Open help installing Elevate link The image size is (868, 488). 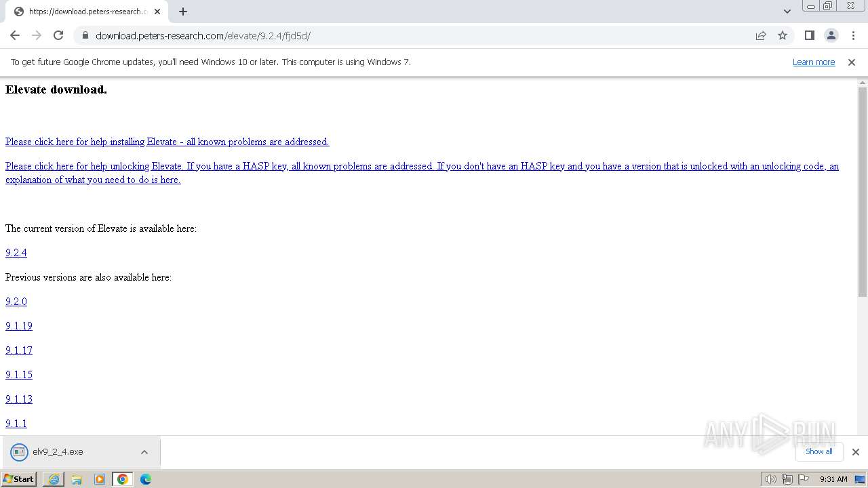point(167,142)
